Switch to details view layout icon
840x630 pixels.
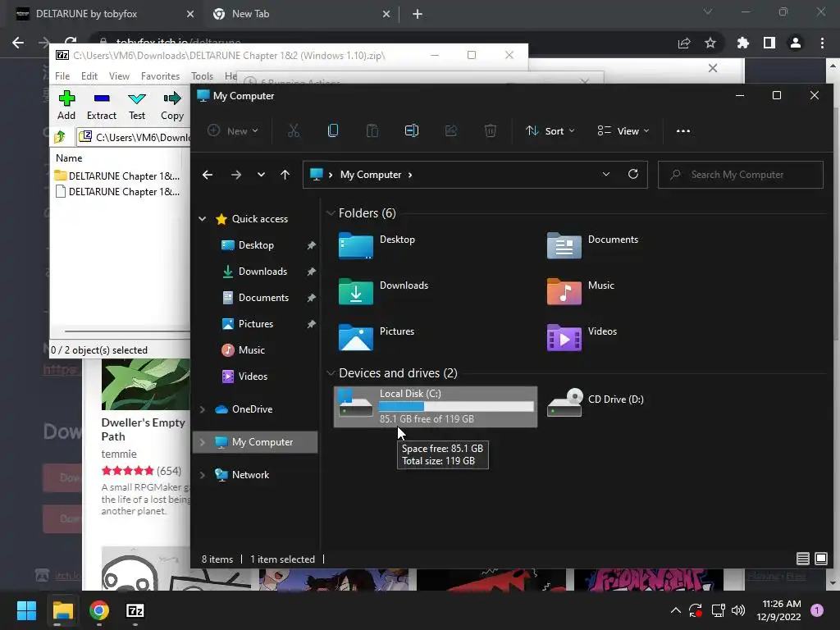click(x=802, y=559)
